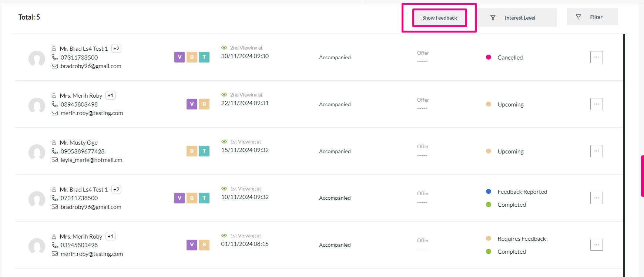Open actions menu for Cancelled viewing row

click(596, 57)
